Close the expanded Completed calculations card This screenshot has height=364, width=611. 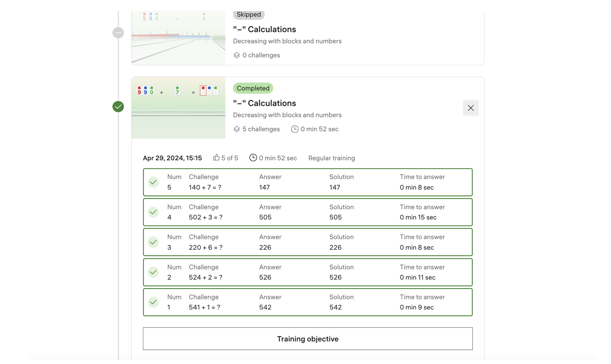pyautogui.click(x=470, y=108)
